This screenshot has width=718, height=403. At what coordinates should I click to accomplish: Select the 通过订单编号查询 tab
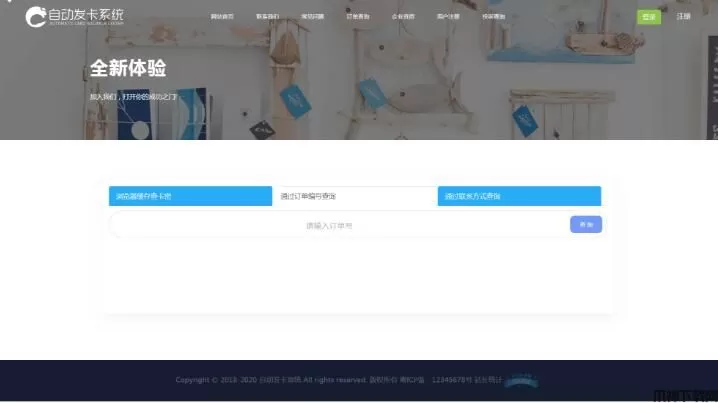[355, 196]
